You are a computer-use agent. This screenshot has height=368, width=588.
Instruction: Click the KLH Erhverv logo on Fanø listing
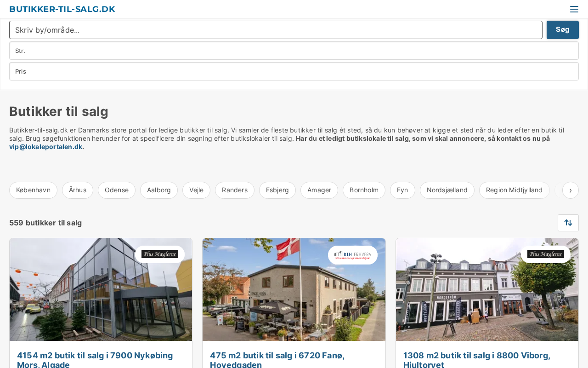(353, 255)
